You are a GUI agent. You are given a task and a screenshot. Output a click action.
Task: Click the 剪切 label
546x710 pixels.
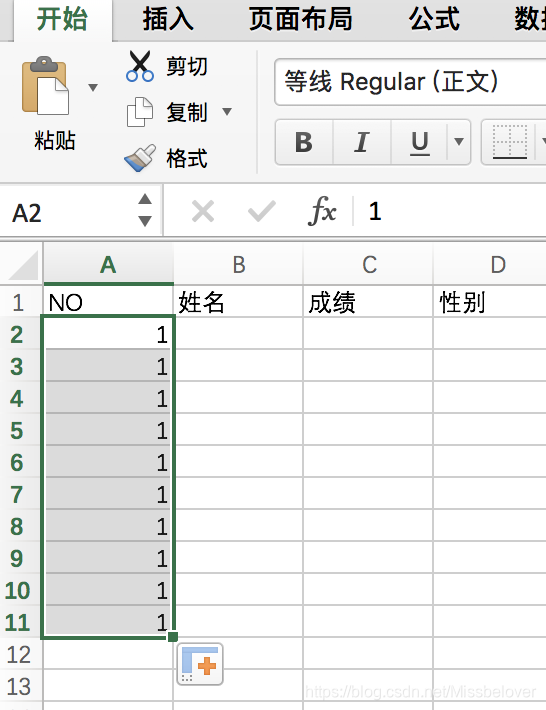[x=187, y=67]
